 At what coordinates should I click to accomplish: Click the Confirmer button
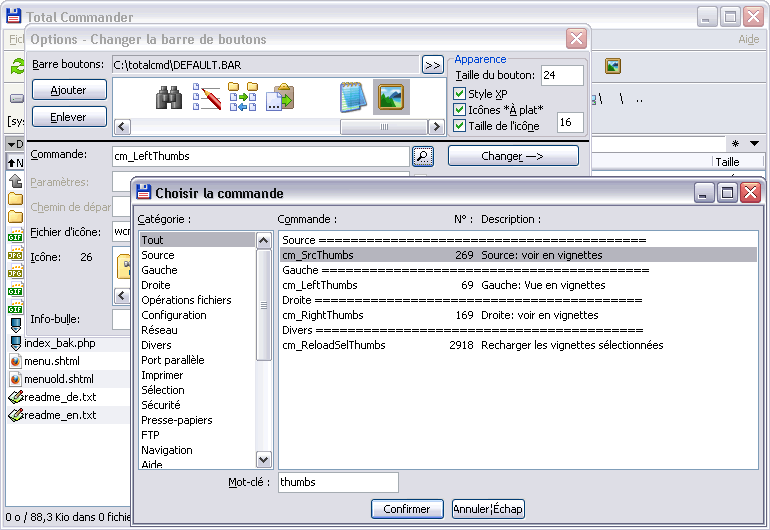(407, 509)
